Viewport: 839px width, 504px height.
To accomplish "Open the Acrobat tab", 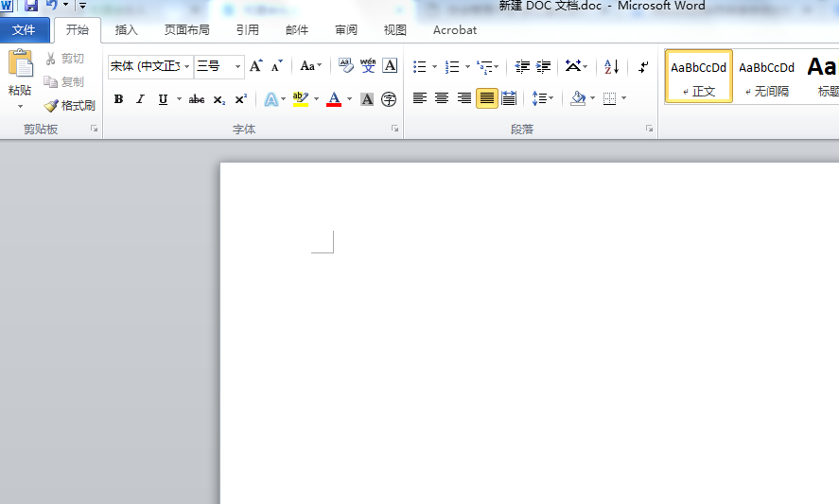I will click(x=455, y=30).
